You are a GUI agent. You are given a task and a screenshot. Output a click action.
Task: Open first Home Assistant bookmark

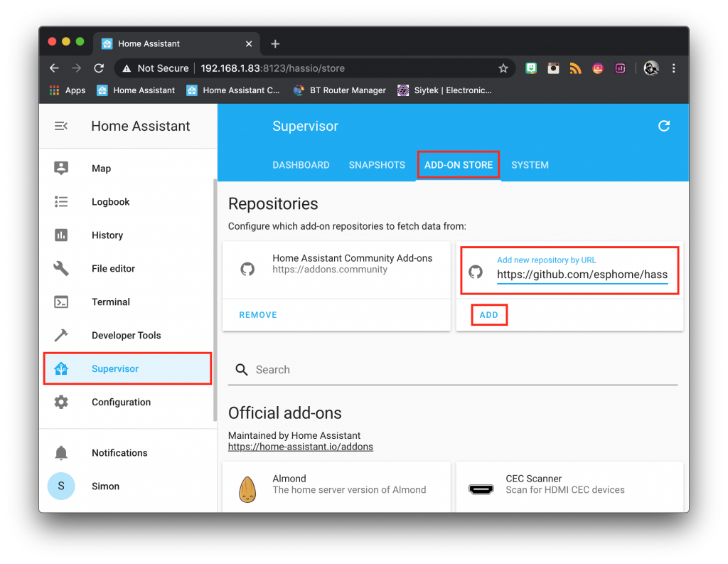tap(136, 90)
